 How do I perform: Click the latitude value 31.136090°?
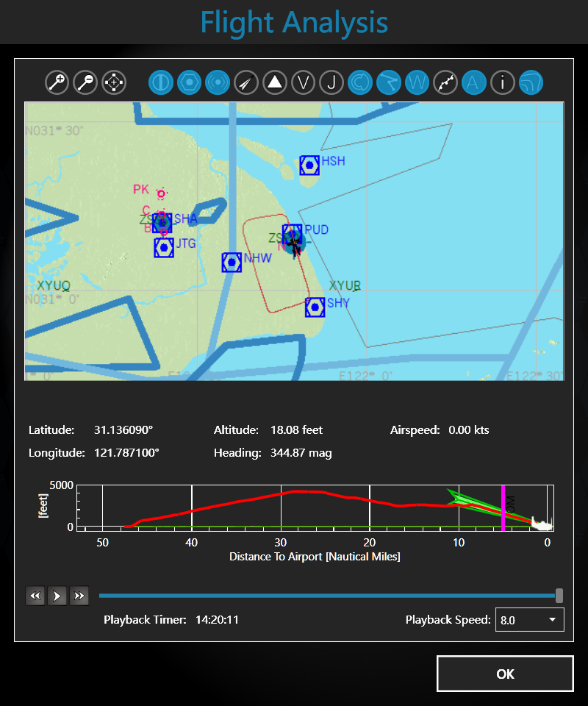coord(123,430)
